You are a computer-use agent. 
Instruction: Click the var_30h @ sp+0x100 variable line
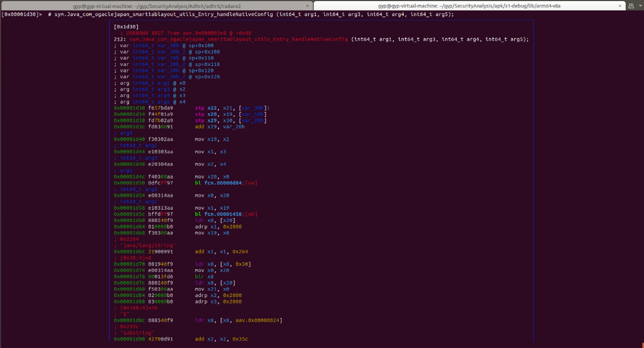click(x=164, y=46)
